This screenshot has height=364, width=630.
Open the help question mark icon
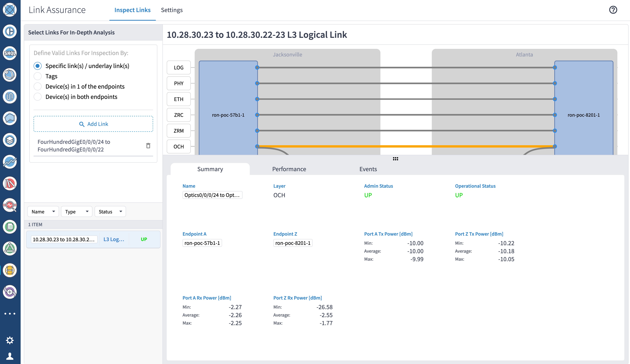(613, 10)
